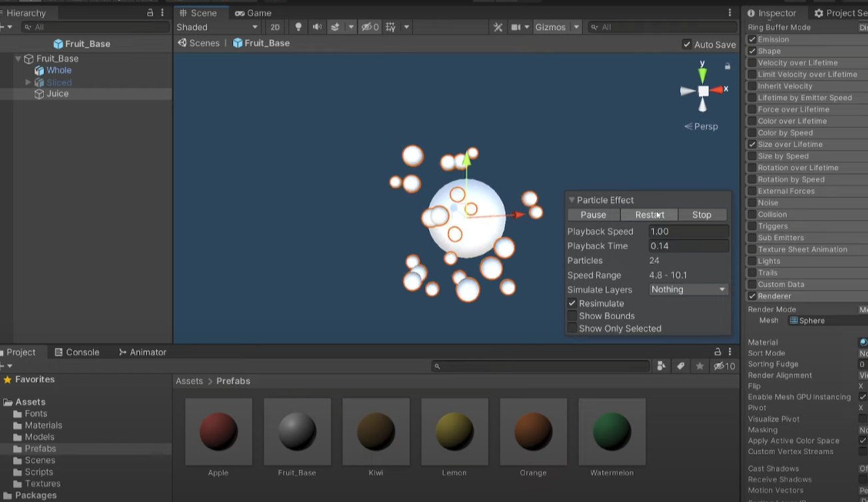This screenshot has height=502, width=868.
Task: Disable the Emission module checkbox
Action: (752, 39)
